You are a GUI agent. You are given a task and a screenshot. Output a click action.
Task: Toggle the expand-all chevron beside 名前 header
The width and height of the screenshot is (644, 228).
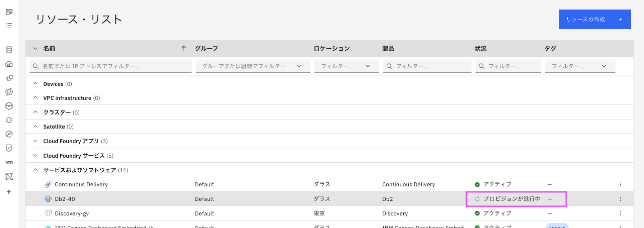pos(35,49)
